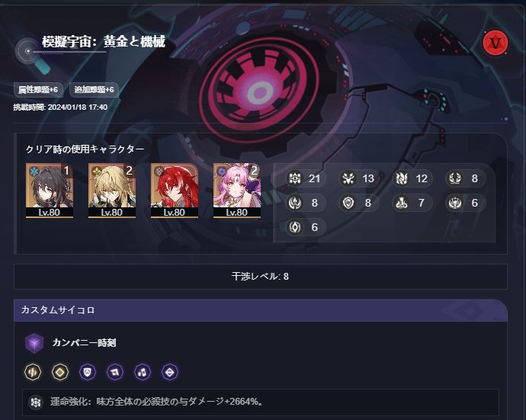Click the 属性難題+6 tag
The image size is (526, 420).
tap(38, 90)
